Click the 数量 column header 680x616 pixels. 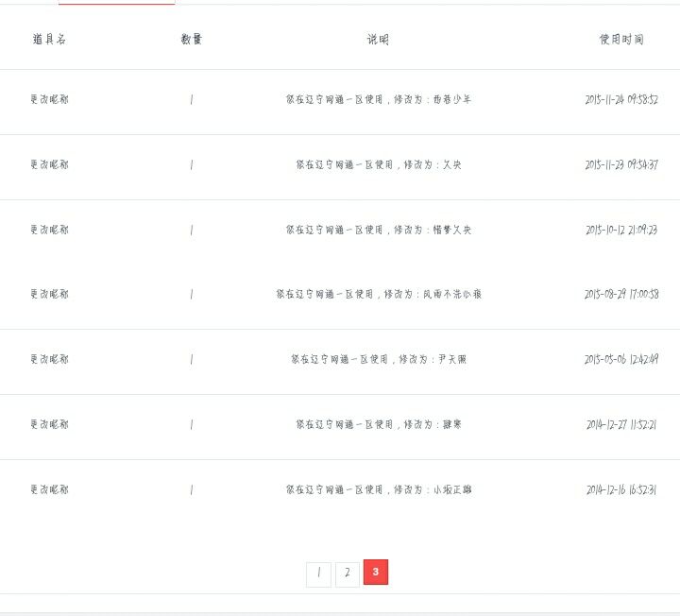[x=191, y=39]
